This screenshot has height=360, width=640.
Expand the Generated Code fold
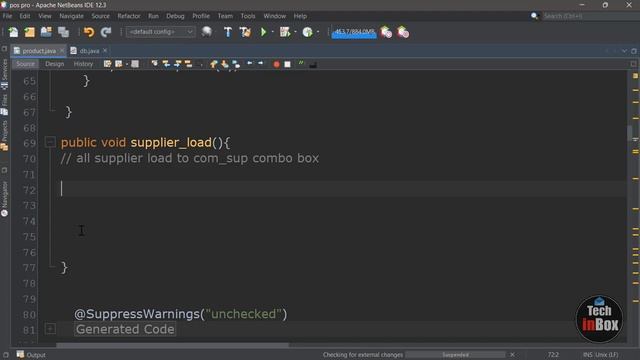tap(50, 329)
